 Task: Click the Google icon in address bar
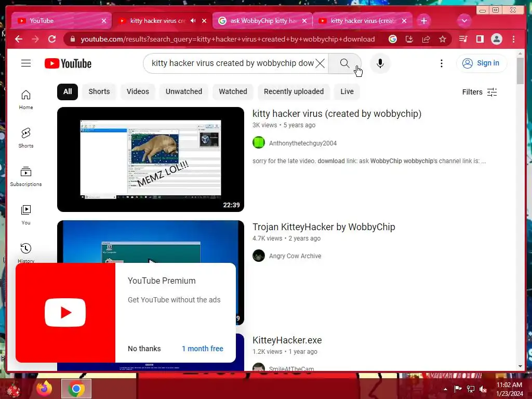(393, 39)
